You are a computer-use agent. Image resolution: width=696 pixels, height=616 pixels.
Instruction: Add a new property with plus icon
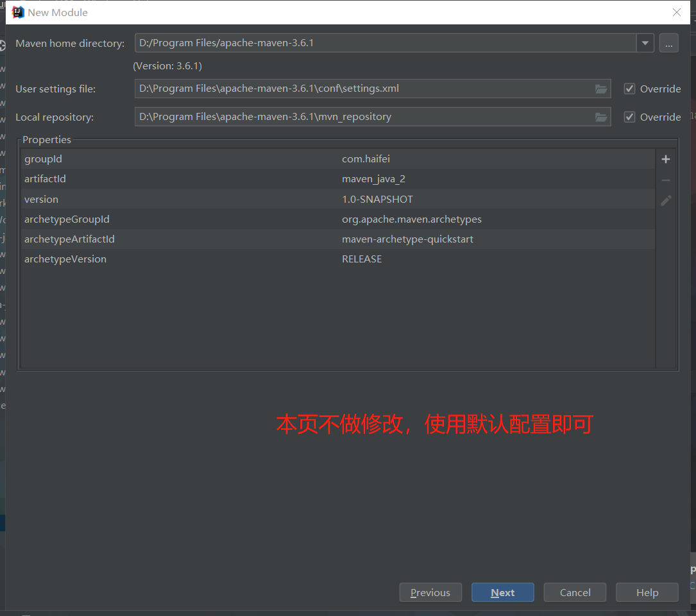pyautogui.click(x=666, y=159)
